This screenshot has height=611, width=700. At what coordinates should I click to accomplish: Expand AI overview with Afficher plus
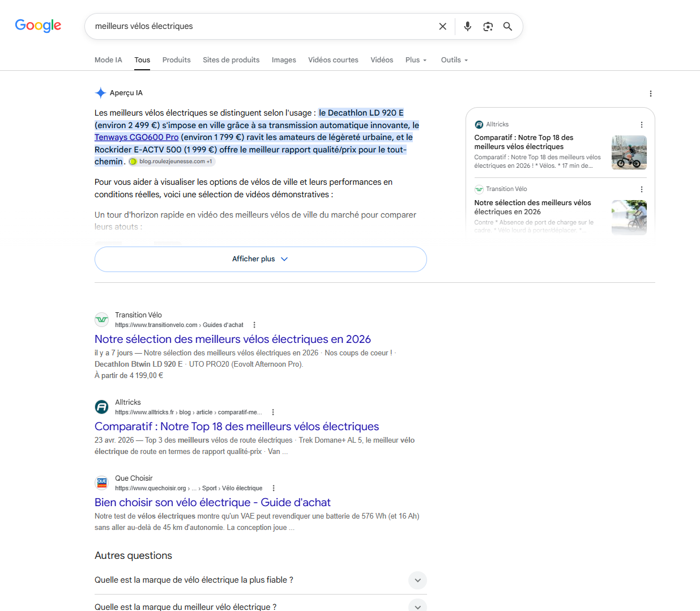pyautogui.click(x=261, y=259)
